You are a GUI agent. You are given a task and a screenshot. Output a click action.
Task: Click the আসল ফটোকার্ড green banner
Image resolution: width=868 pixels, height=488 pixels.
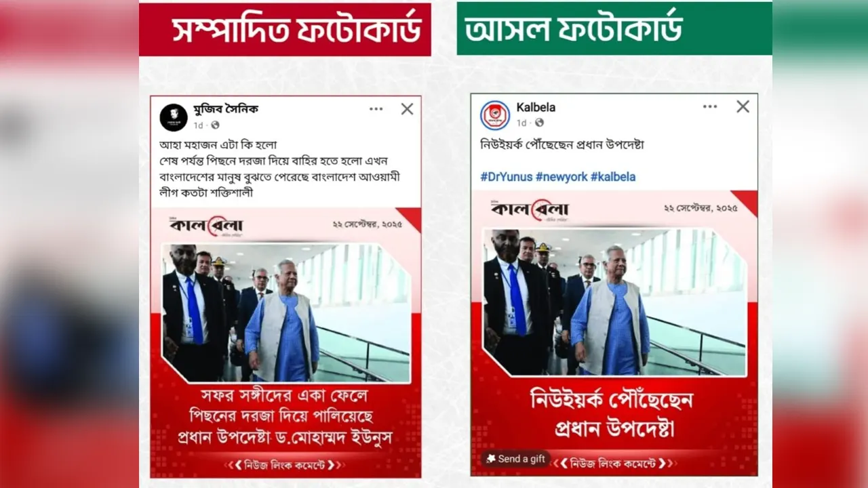614,28
